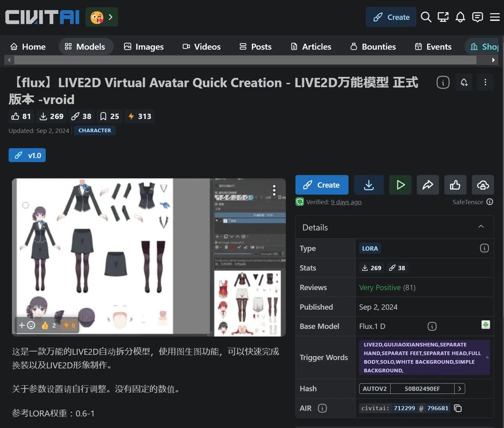Switch to the Images tab

tap(144, 47)
